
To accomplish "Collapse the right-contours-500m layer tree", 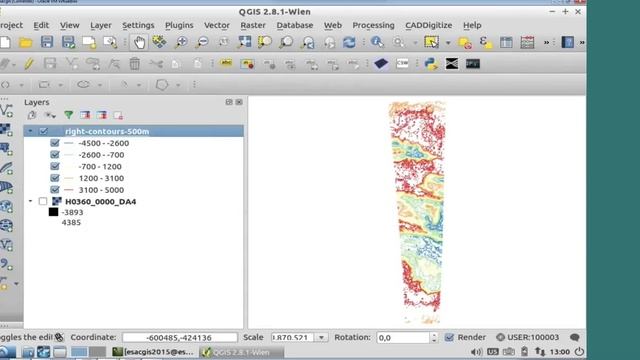I will [30, 131].
